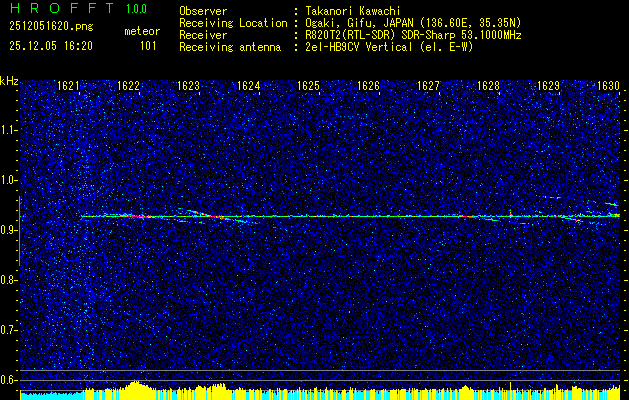Click the gray vertical bar beside 0.9 kHz

20,231
